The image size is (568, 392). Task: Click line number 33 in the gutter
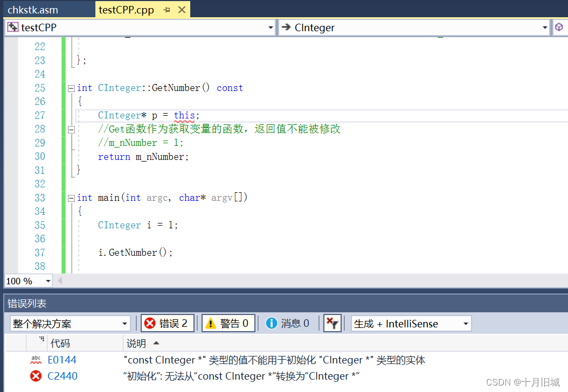click(x=40, y=198)
